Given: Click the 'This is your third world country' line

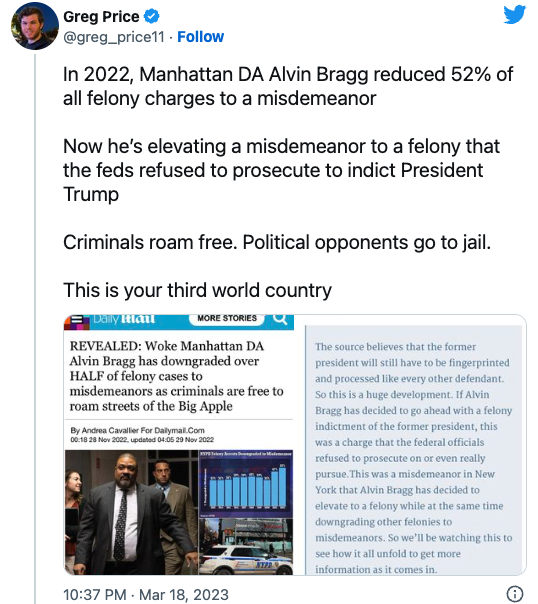Looking at the screenshot, I should coord(197,290).
